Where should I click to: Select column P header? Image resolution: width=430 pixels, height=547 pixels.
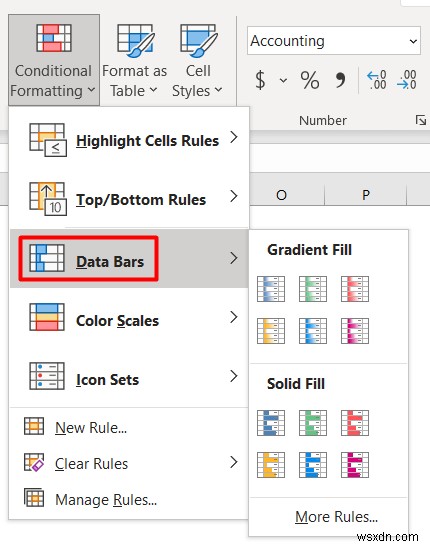pos(365,195)
